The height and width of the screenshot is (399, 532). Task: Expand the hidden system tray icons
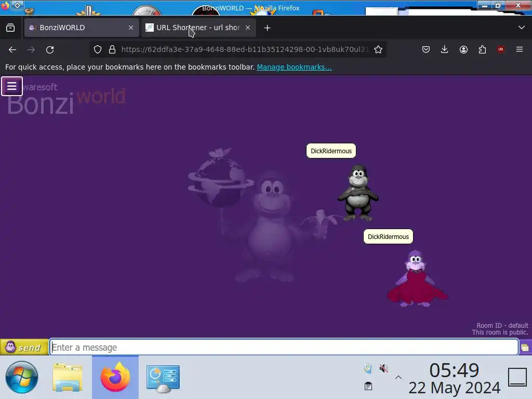coord(398,377)
